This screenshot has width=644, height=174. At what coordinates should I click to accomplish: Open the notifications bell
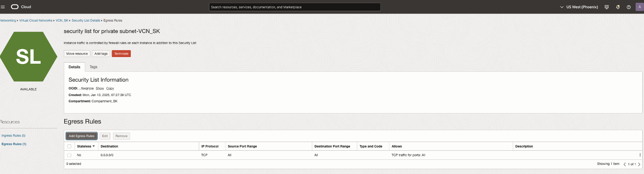pyautogui.click(x=618, y=7)
